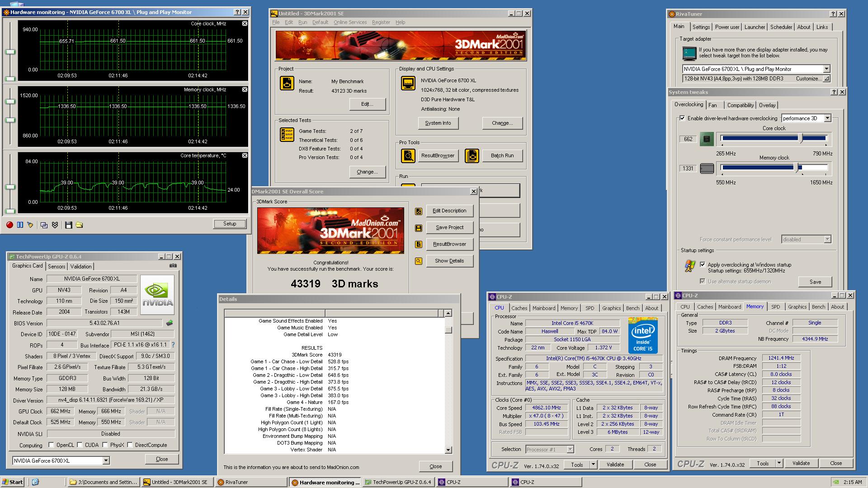
Task: Open the SPD tab in right CPU-Z
Action: pyautogui.click(x=775, y=307)
